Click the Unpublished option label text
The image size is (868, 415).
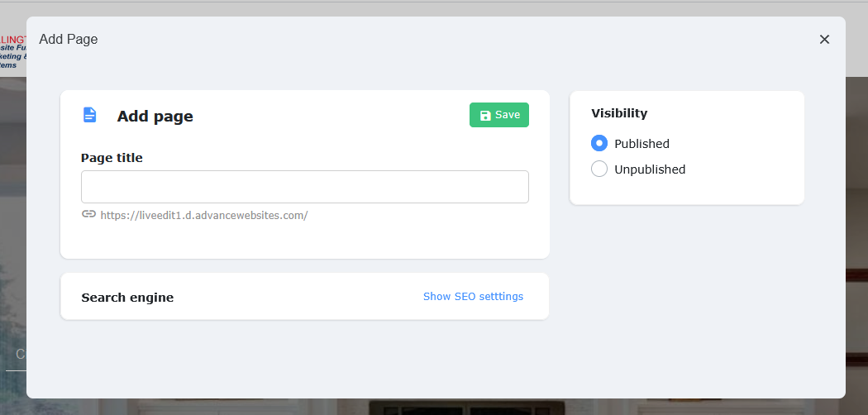click(x=650, y=169)
